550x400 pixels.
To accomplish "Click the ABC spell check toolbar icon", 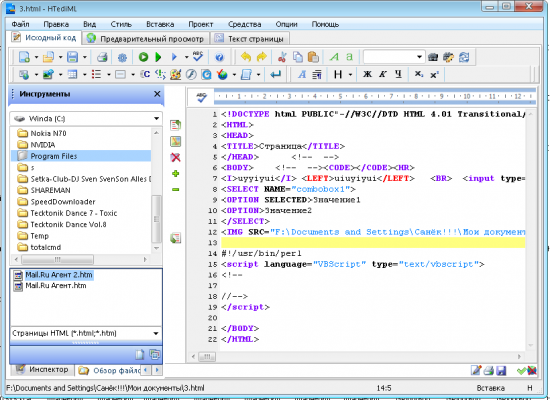I will (198, 56).
